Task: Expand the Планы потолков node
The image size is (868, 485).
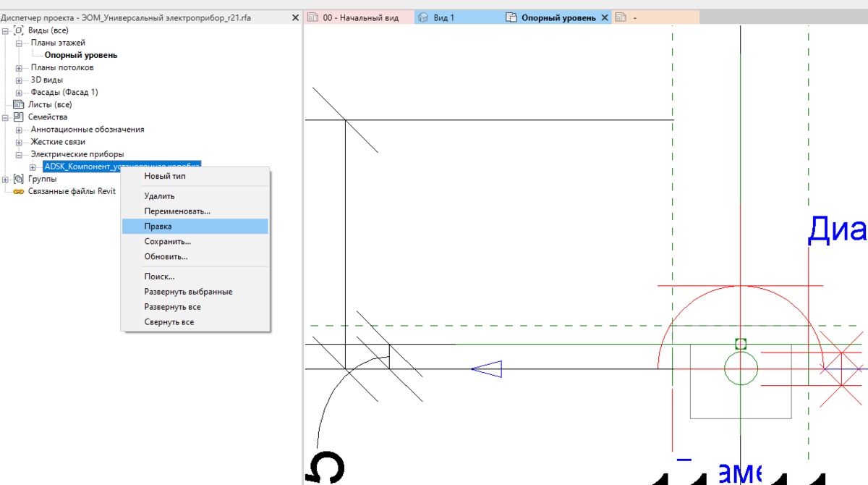Action: click(x=19, y=68)
